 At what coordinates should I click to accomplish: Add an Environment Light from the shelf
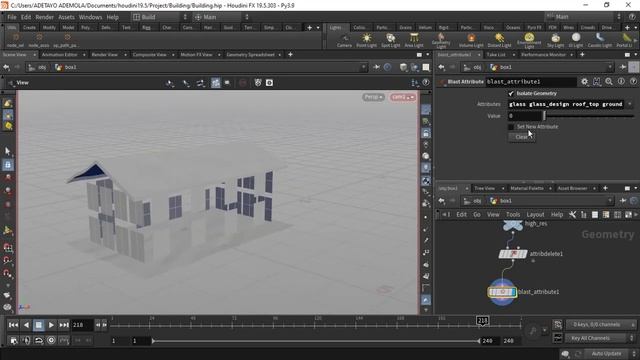(529, 40)
